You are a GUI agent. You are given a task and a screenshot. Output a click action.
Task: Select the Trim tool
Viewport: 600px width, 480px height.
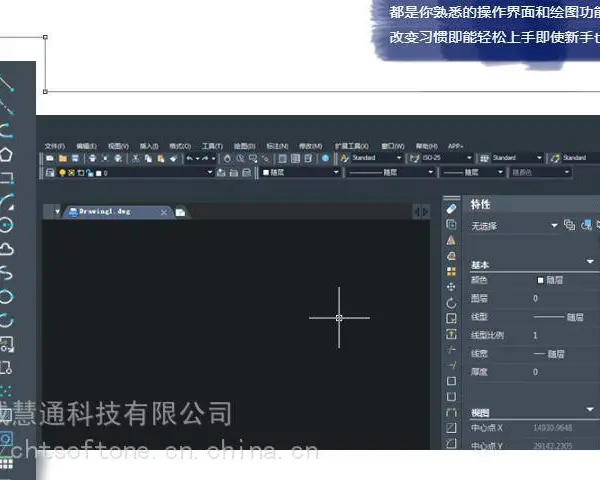[x=452, y=349]
